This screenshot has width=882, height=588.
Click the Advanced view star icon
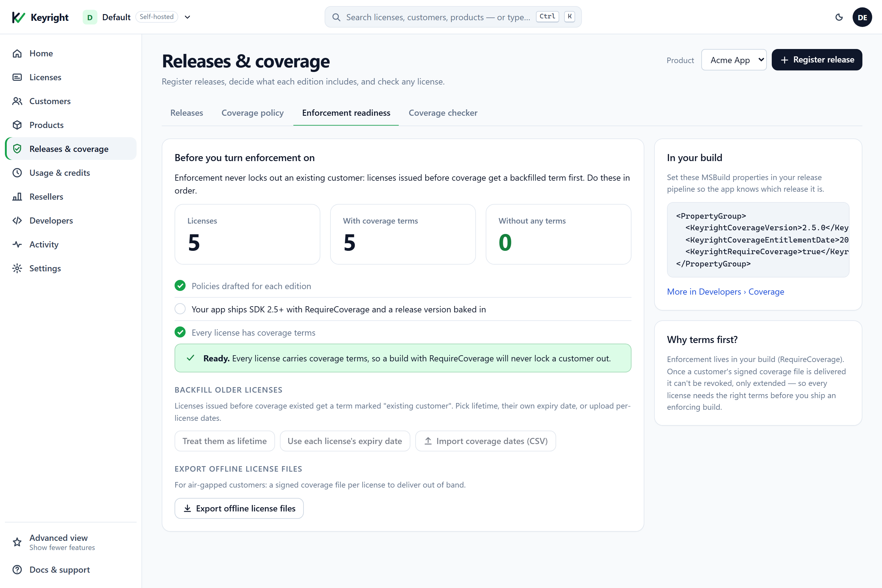[x=17, y=542]
